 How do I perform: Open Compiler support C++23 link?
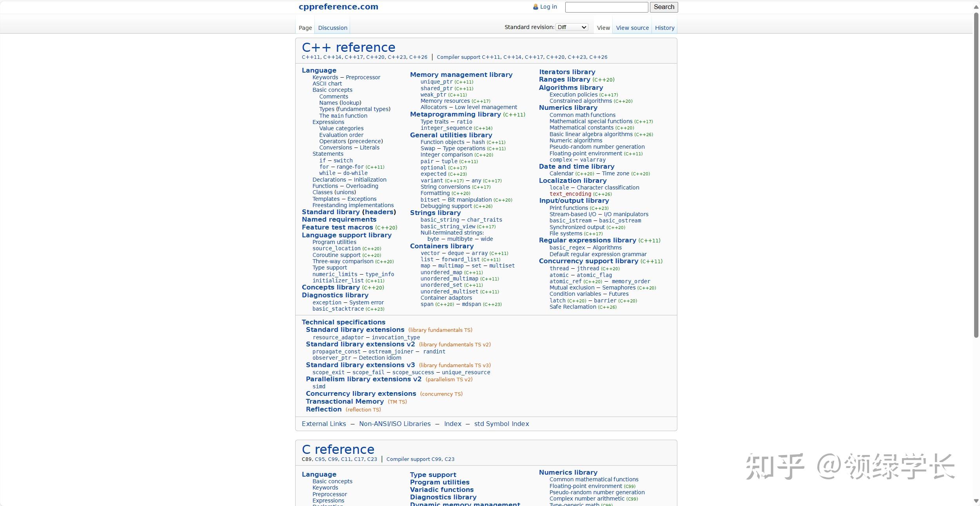point(577,57)
